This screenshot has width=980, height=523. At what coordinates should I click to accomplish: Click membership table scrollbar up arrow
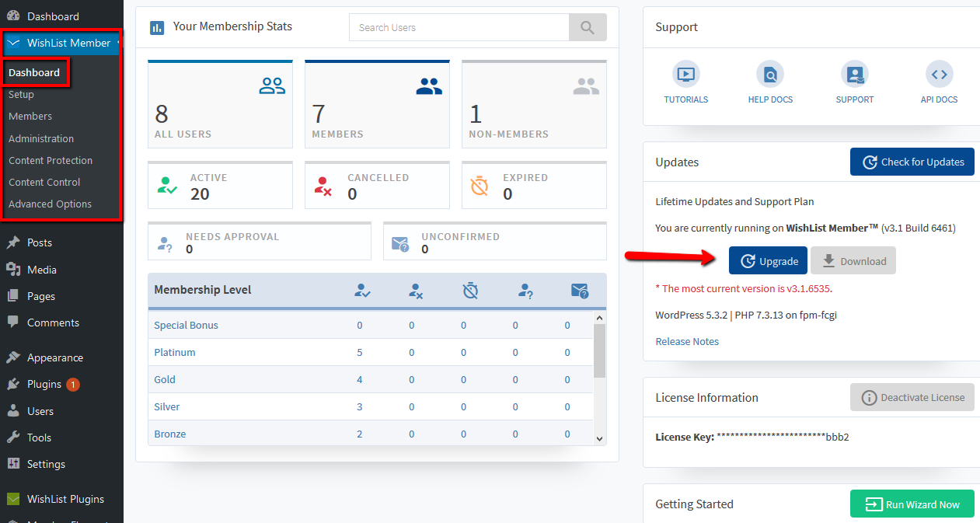coord(599,318)
